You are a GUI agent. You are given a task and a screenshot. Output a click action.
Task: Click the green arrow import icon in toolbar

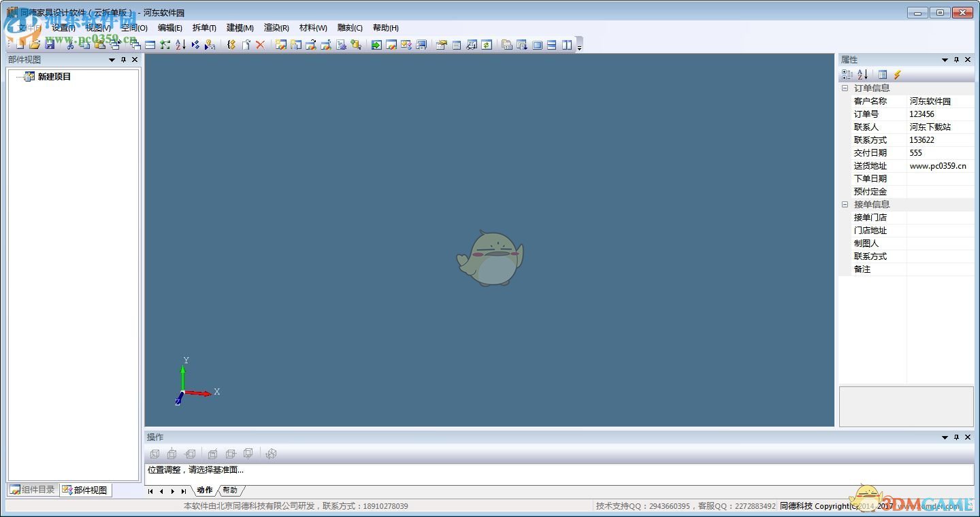point(376,45)
